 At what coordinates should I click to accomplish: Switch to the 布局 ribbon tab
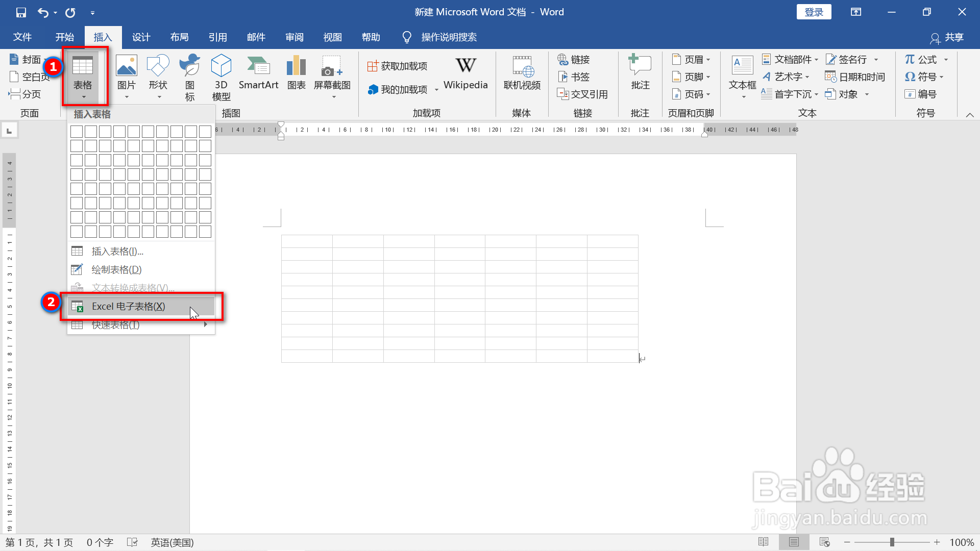click(x=179, y=37)
